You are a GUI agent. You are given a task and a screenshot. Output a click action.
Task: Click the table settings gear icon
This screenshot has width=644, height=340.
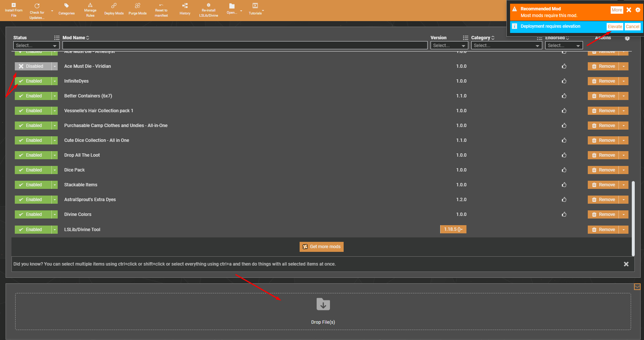click(x=627, y=38)
